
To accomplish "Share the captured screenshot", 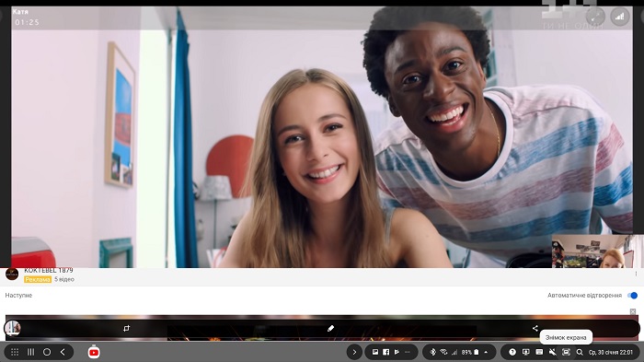I will [535, 328].
